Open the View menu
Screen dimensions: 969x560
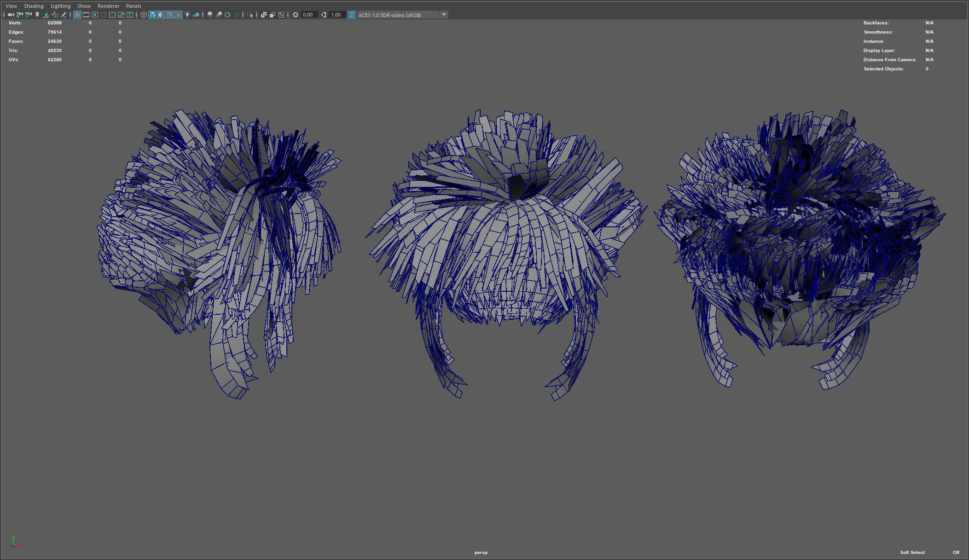point(11,6)
